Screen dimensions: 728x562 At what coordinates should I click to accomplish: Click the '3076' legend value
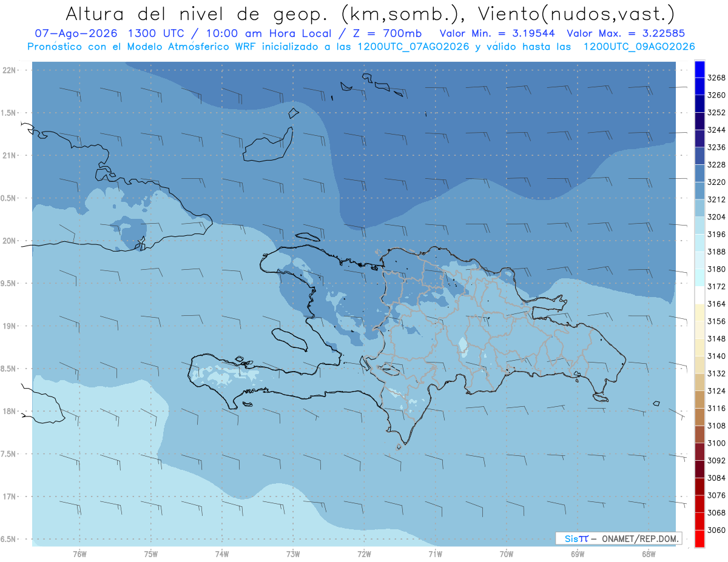click(x=716, y=495)
